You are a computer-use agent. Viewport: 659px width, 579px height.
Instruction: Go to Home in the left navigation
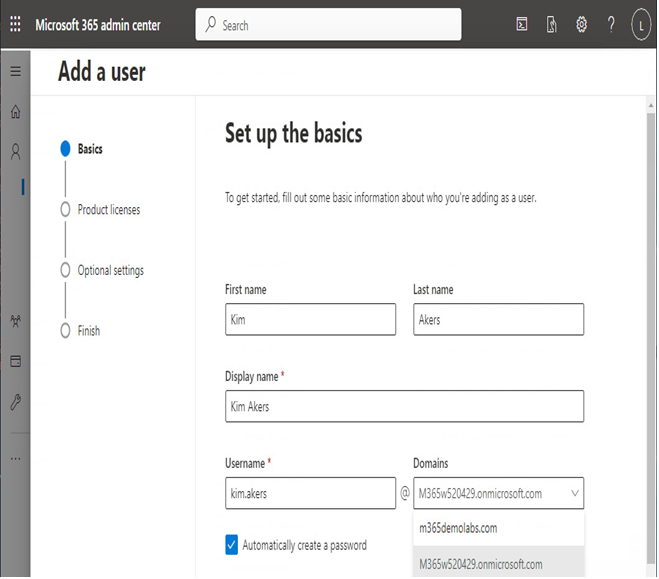16,112
